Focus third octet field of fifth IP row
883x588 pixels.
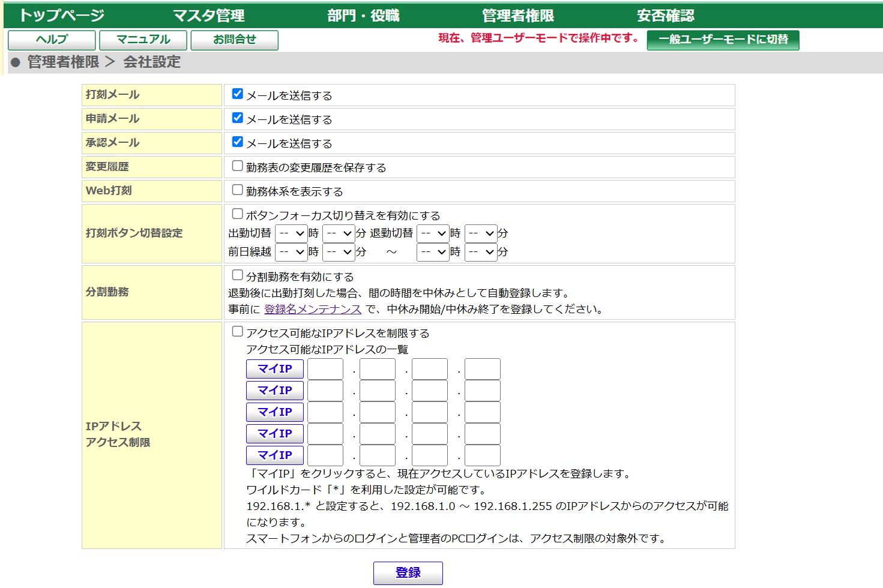point(430,455)
